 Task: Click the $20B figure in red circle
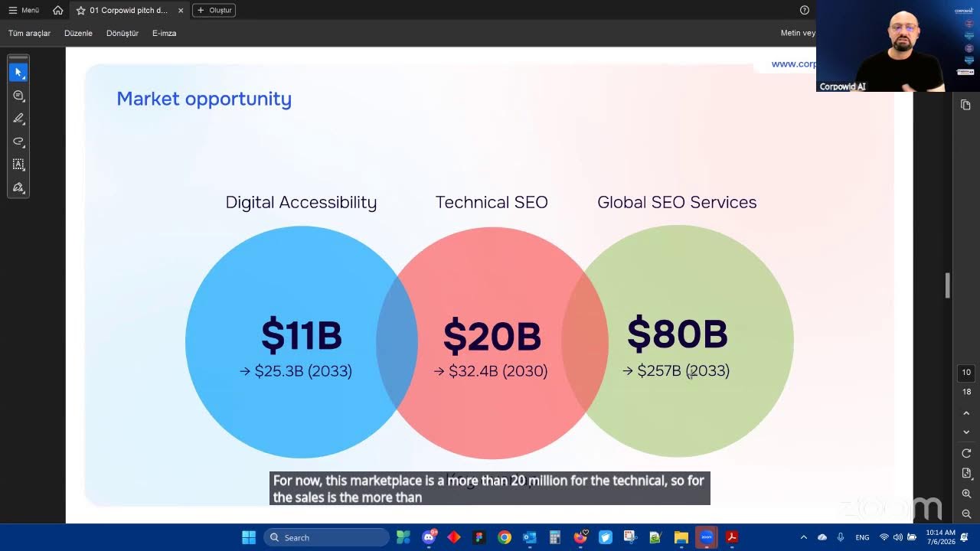click(x=492, y=337)
